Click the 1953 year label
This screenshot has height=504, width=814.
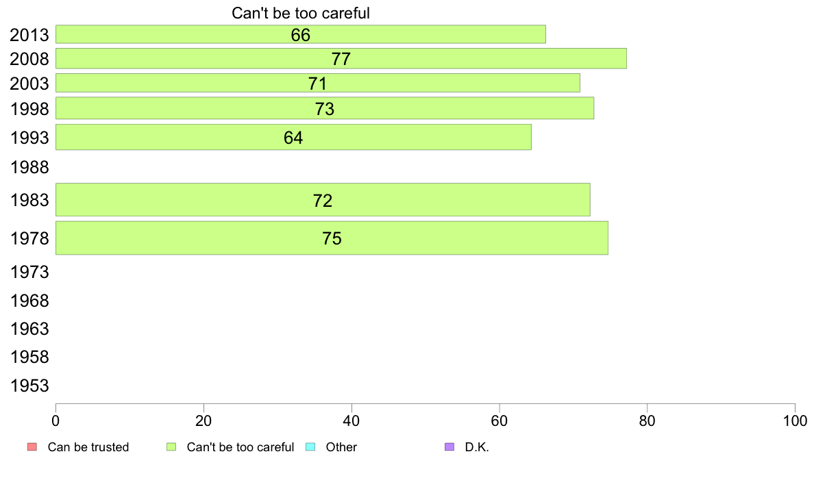(29, 386)
